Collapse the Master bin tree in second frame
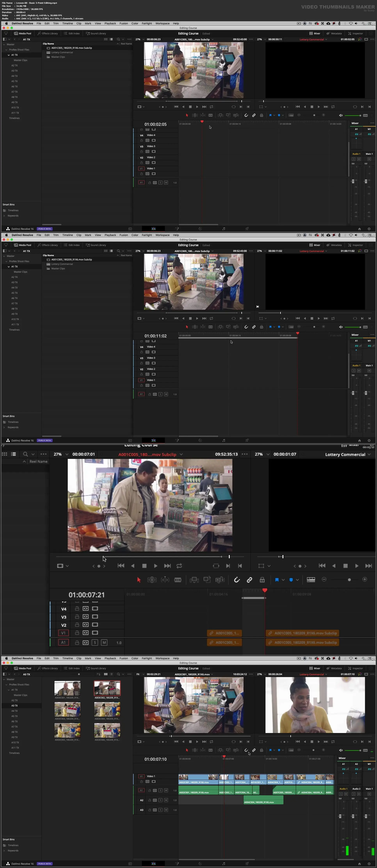Screen dimensions: 377x868 [x=4, y=256]
